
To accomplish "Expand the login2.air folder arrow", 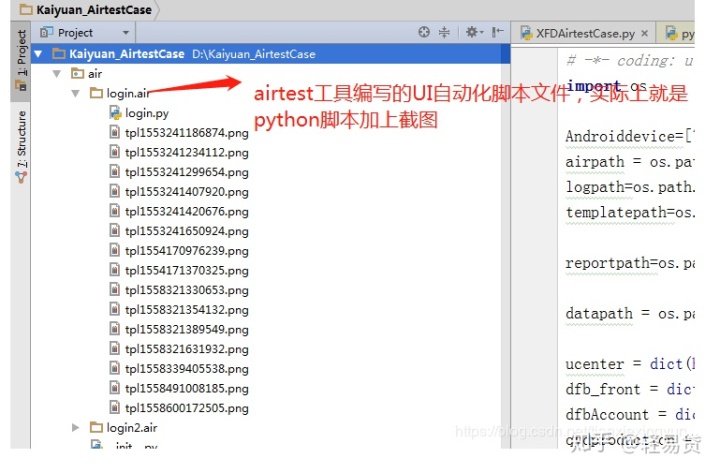I will click(75, 428).
